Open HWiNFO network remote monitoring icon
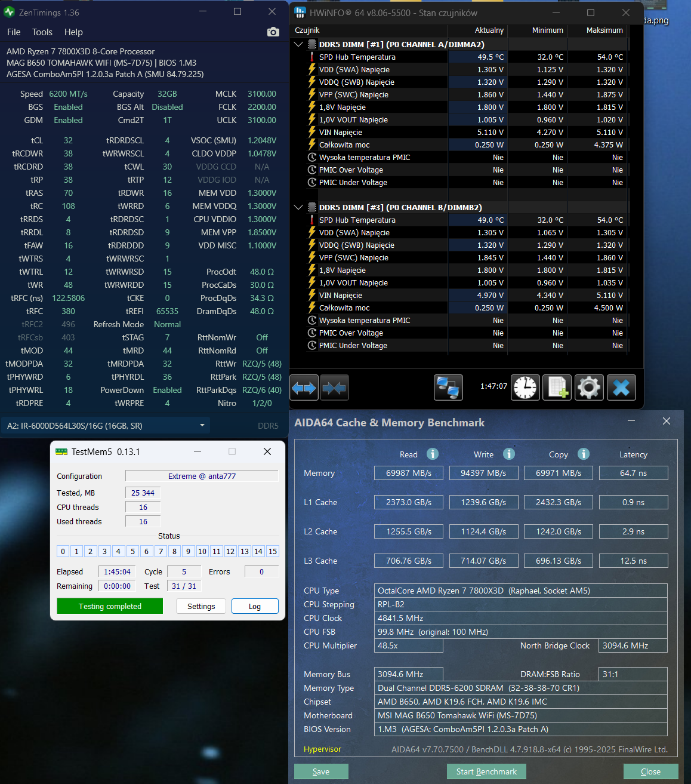This screenshot has width=691, height=784. [448, 388]
